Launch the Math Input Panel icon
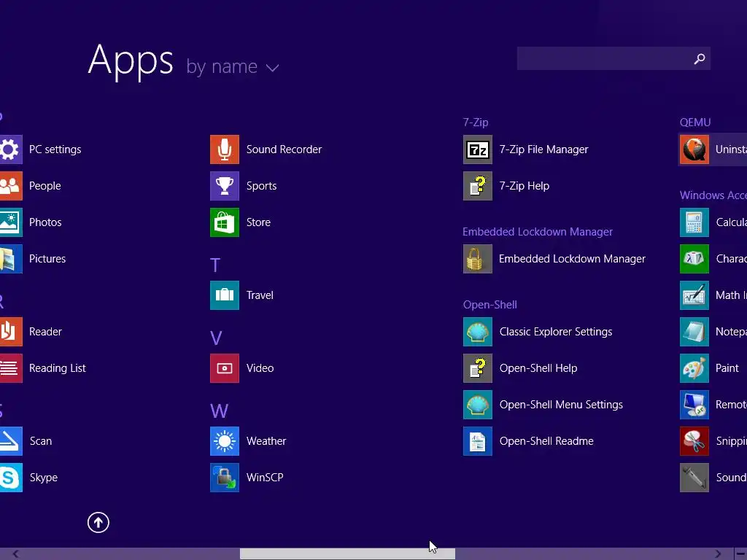Viewport: 747px width, 560px height. tap(694, 295)
